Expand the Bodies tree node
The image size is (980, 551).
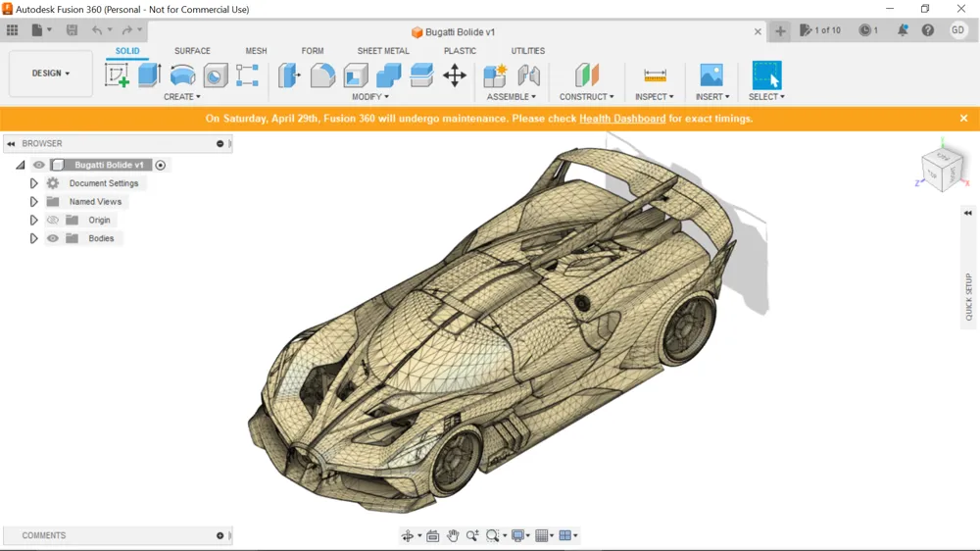point(34,238)
